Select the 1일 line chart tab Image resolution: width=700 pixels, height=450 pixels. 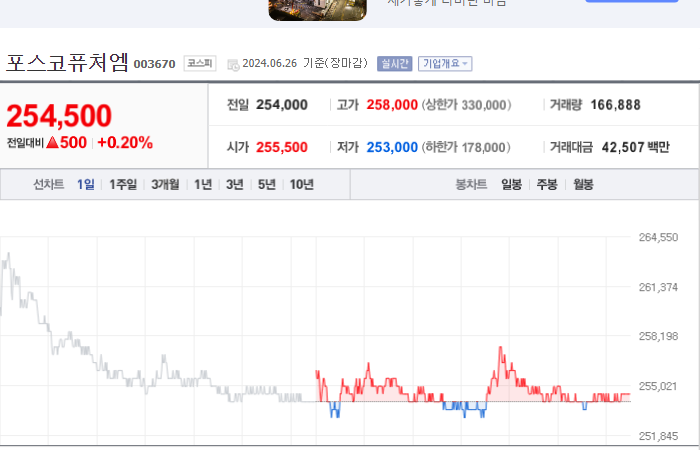pyautogui.click(x=86, y=184)
